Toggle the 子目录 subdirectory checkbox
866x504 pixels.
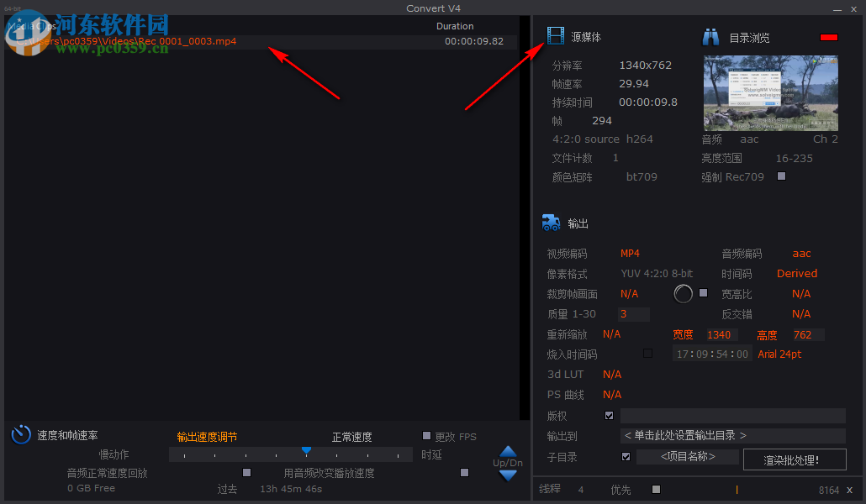point(626,456)
